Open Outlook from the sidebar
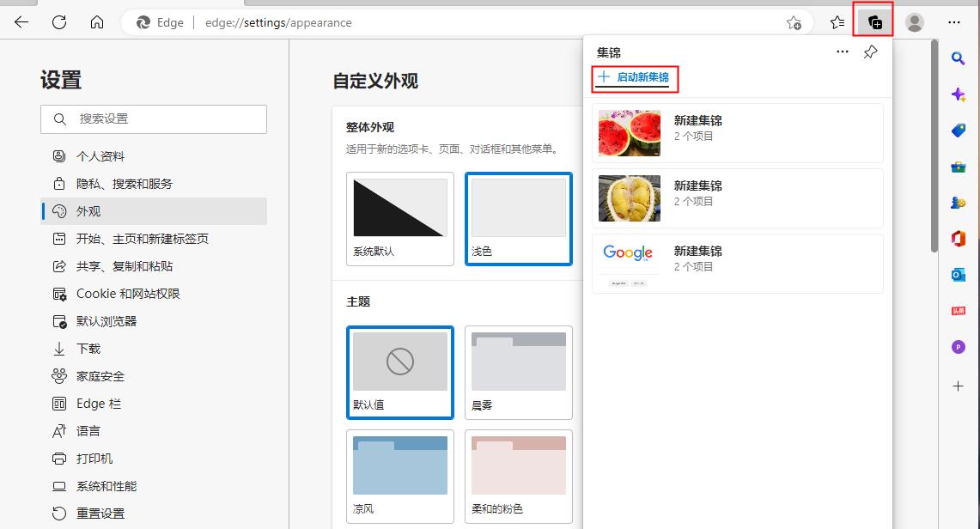Viewport: 980px width, 529px height. pos(959,275)
